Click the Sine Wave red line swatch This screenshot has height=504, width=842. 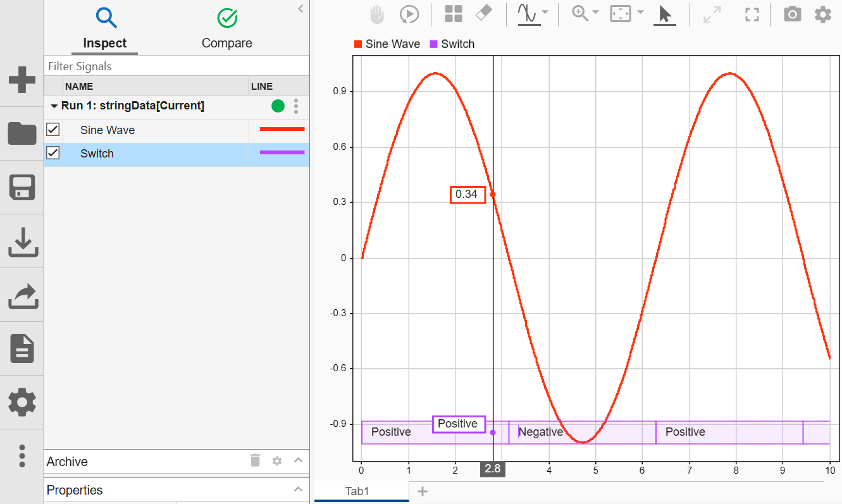(282, 129)
